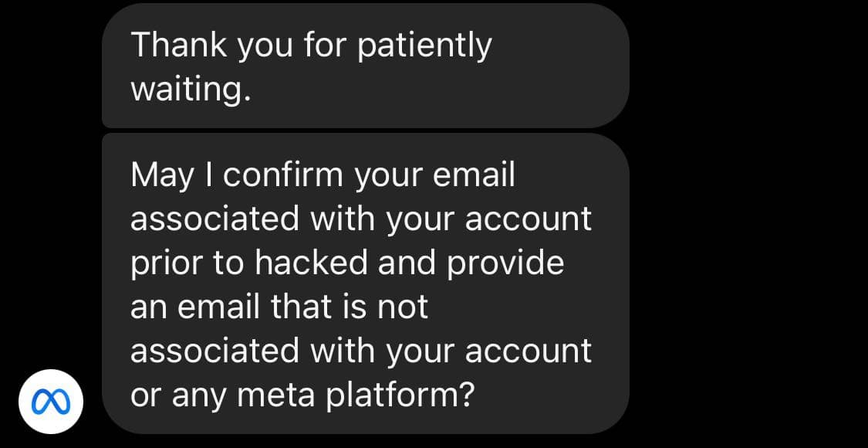Image resolution: width=868 pixels, height=448 pixels.
Task: Click the word 'platform?' at message end
Action: [x=400, y=395]
